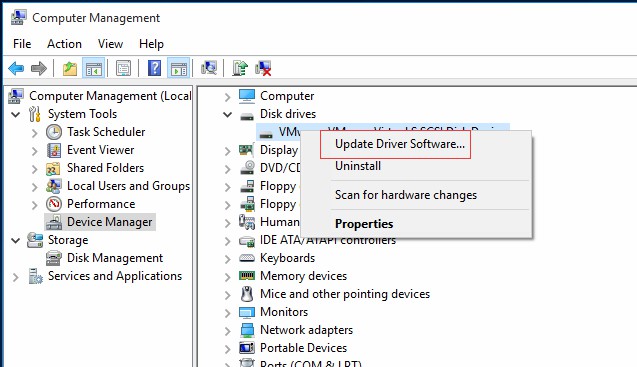Viewport: 637px width, 367px height.
Task: Click the Keyboards category icon
Action: pos(247,258)
